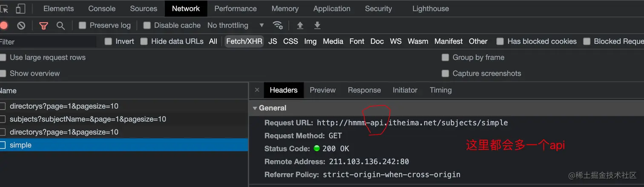Stop recording network log
This screenshot has width=644, height=187.
(3, 26)
